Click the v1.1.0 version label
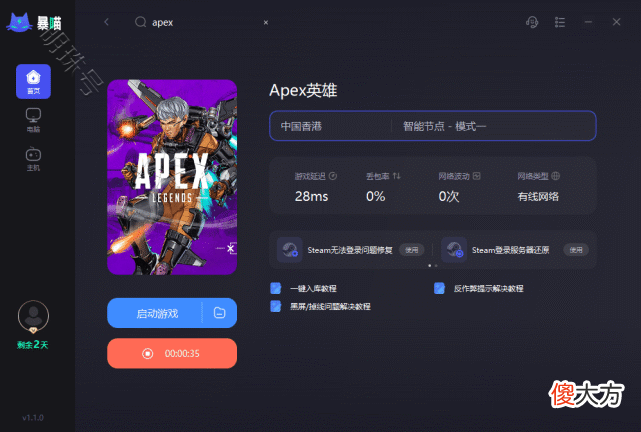 [33, 418]
